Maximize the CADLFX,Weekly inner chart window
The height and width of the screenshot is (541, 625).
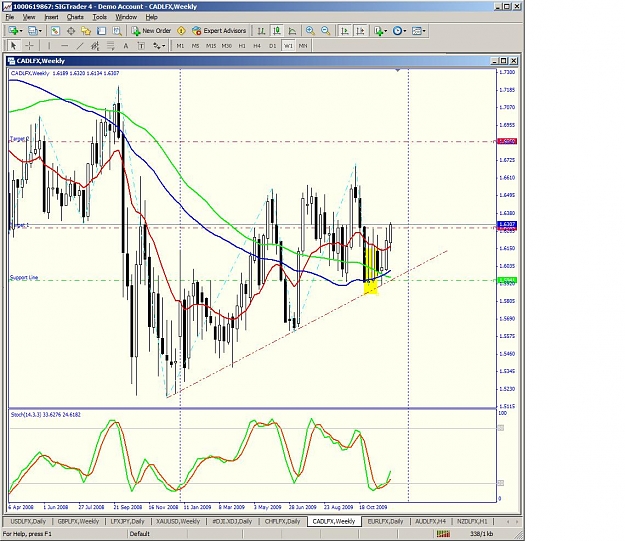504,61
